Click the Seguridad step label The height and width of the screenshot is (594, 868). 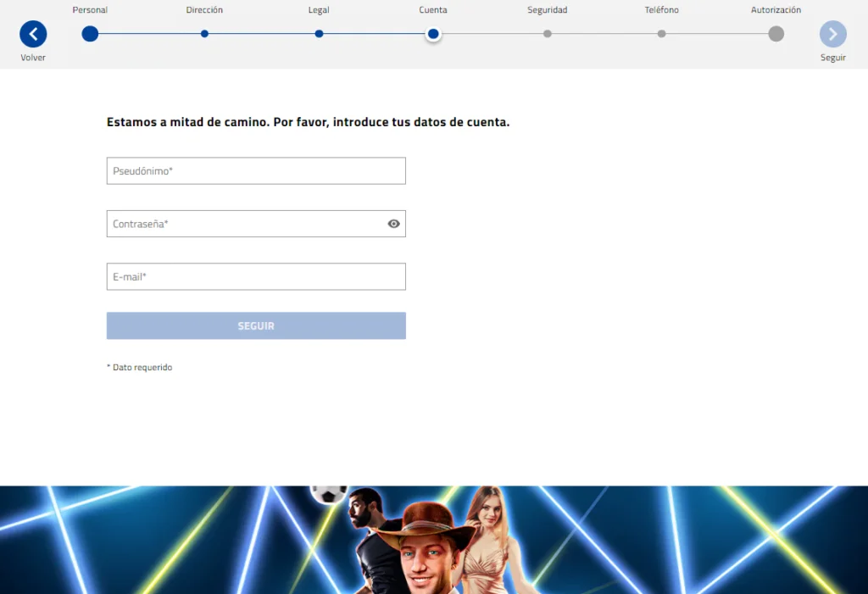[548, 10]
